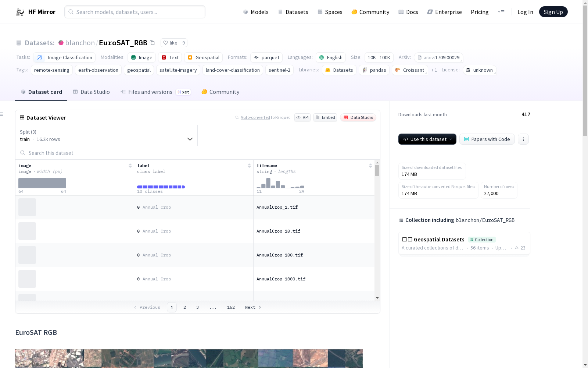This screenshot has height=368, width=588.
Task: Open Papers with Code
Action: 487,139
